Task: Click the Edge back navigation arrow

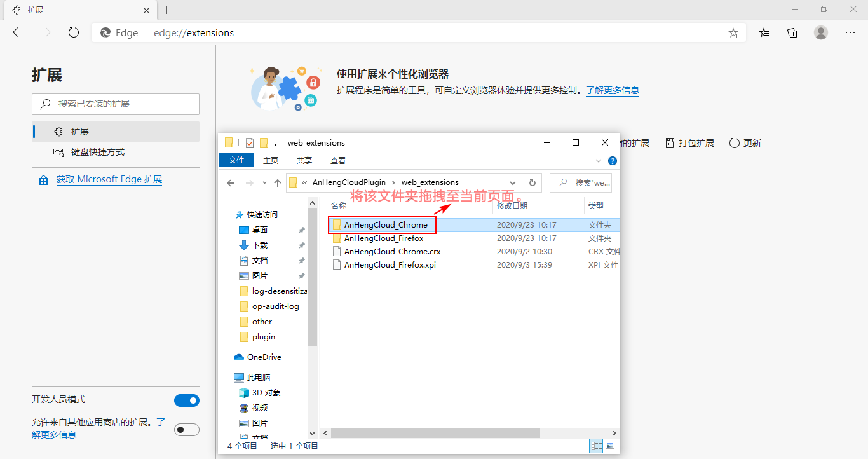Action: click(x=18, y=32)
